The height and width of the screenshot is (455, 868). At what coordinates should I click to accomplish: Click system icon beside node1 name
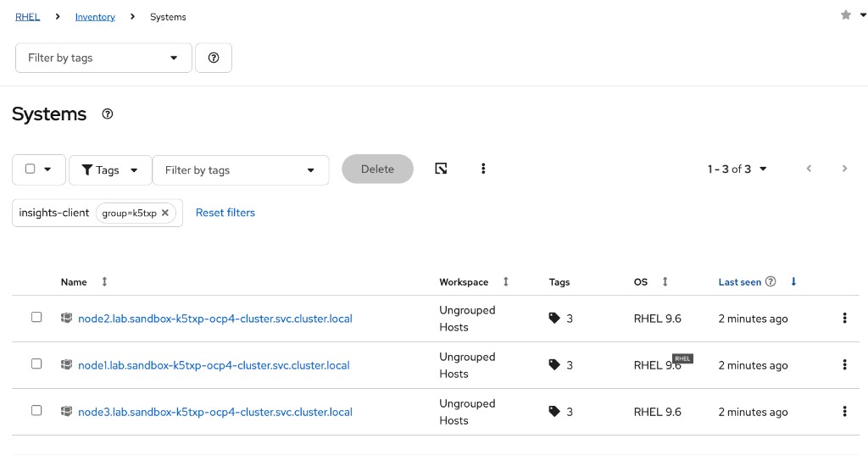click(x=66, y=364)
